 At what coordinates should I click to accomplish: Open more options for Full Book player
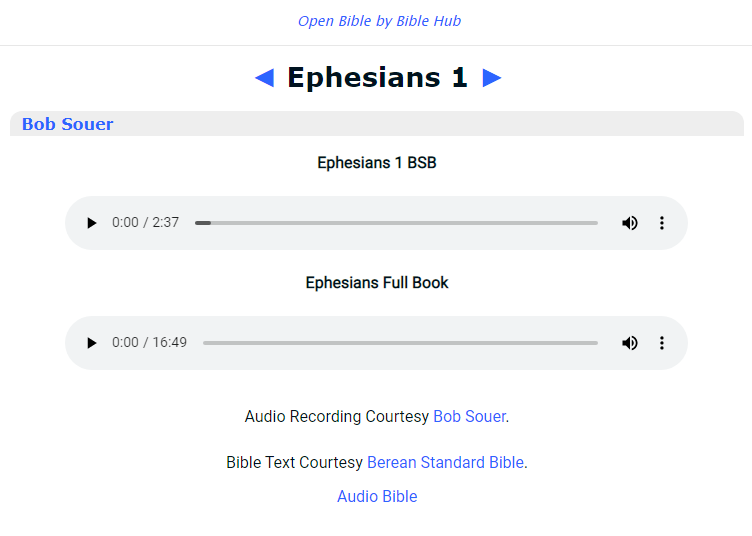pyautogui.click(x=661, y=343)
